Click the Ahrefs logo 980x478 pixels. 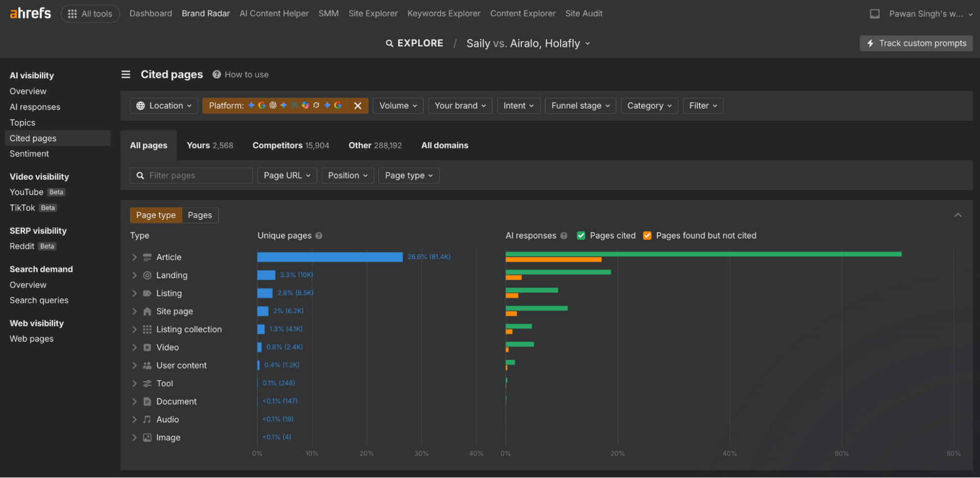pyautogui.click(x=30, y=13)
